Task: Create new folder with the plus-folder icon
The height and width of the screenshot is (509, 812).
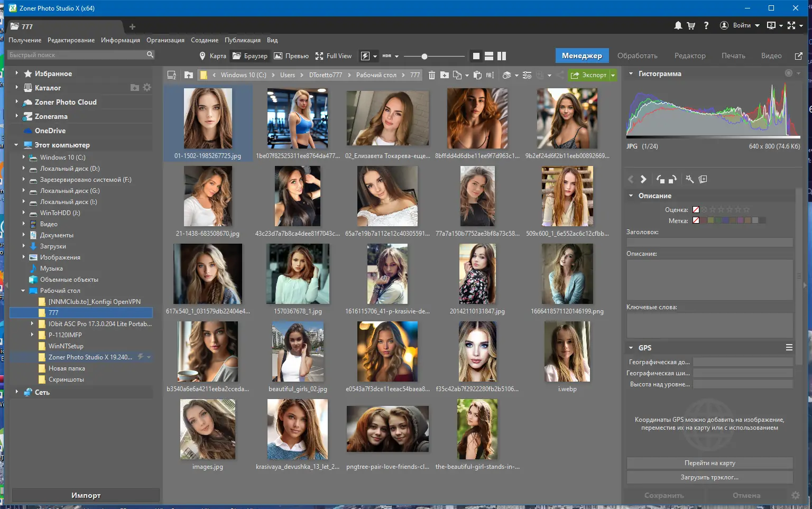Action: [445, 75]
